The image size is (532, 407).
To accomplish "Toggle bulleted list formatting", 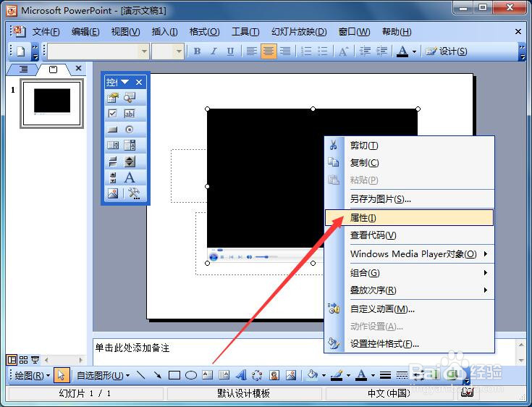I will [x=323, y=51].
